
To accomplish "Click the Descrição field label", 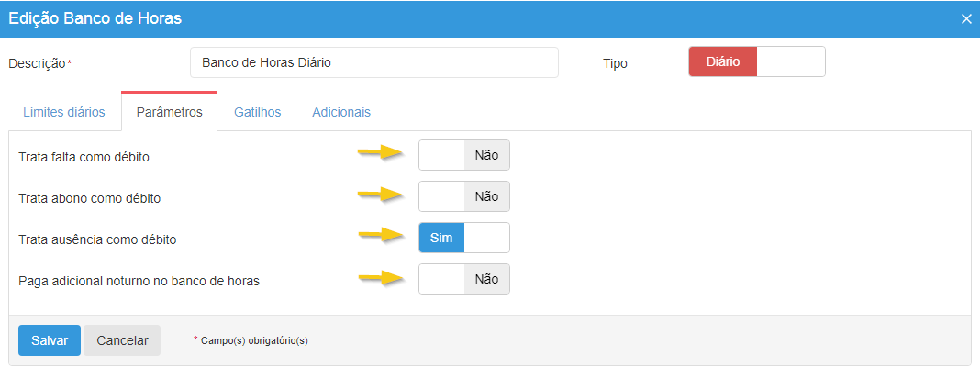I will coord(37,63).
